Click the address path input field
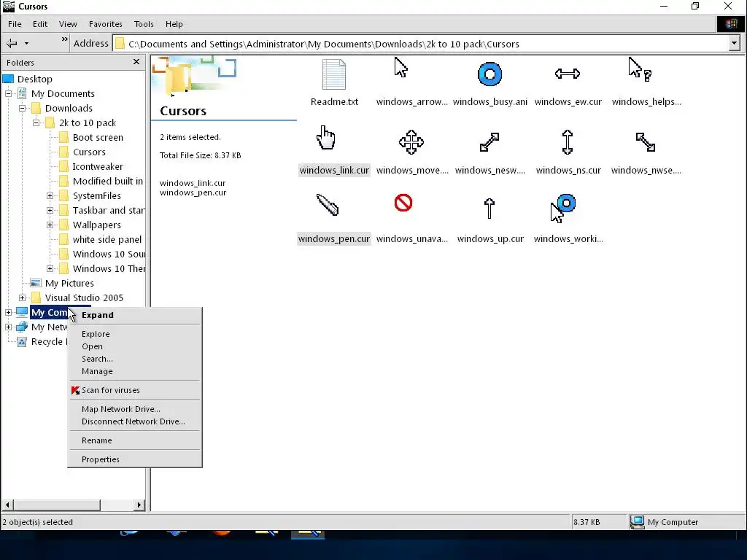 pyautogui.click(x=420, y=44)
